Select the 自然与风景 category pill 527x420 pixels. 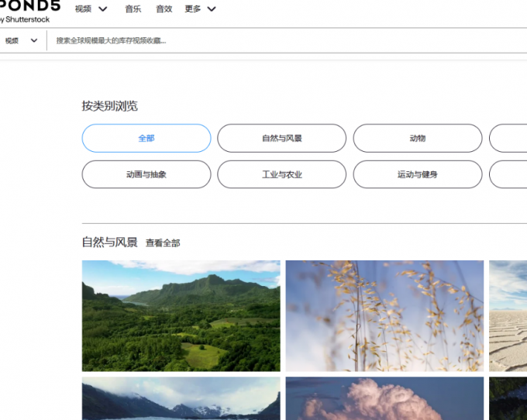pyautogui.click(x=281, y=138)
